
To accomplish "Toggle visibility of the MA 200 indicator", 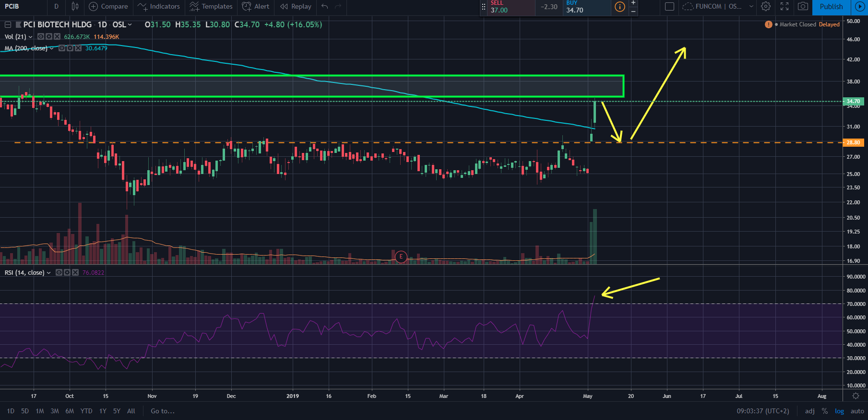I will pos(62,48).
